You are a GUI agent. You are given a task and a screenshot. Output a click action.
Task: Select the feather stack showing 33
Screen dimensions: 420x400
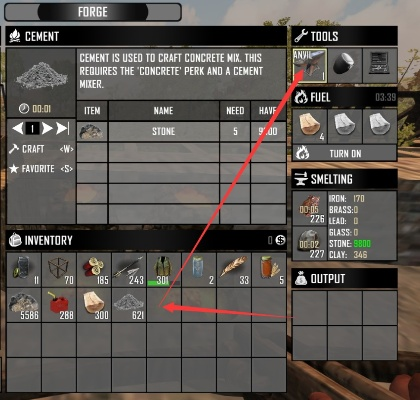point(234,270)
